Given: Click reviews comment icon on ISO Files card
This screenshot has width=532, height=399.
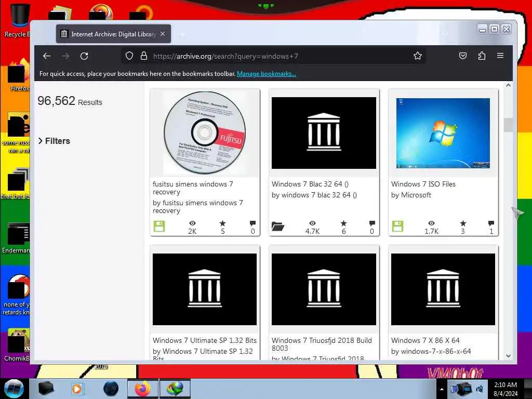Looking at the screenshot, I should point(491,223).
